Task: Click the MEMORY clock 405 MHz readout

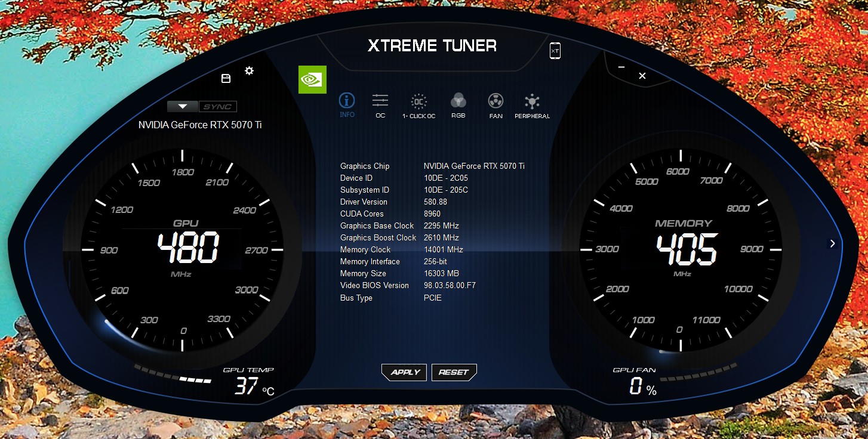Action: click(x=687, y=249)
